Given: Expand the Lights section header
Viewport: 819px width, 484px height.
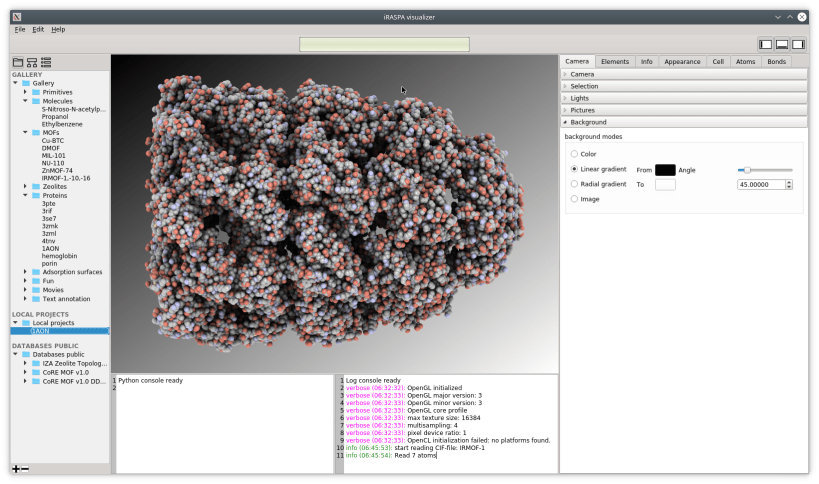Looking at the screenshot, I should [x=684, y=98].
